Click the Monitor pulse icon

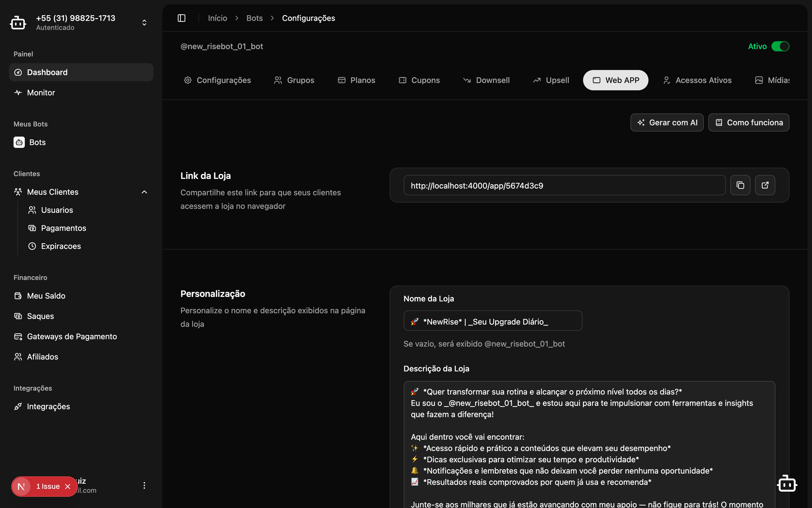pos(18,92)
